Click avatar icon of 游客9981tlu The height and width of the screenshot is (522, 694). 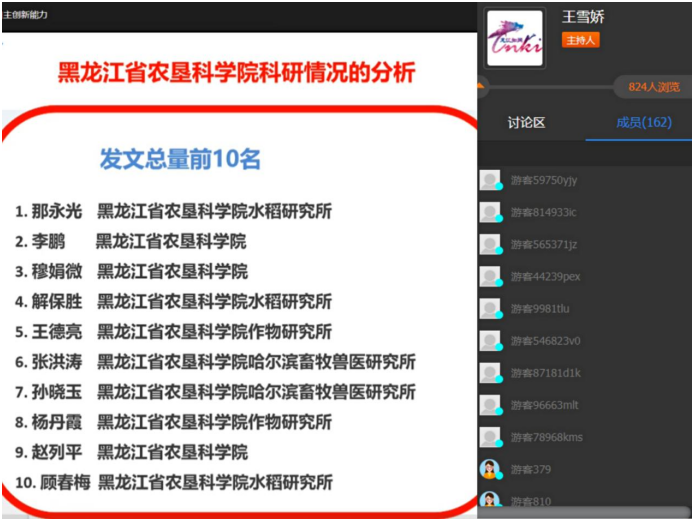(x=490, y=309)
